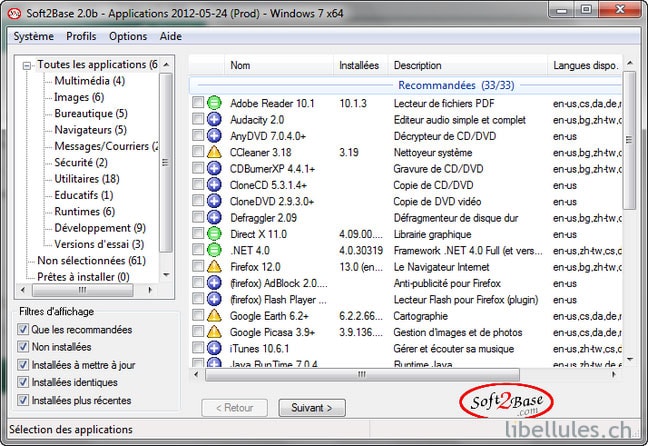Click the blue plus icon for iTunes 10.6.1
Screen dimensions: 648x446
[214, 348]
